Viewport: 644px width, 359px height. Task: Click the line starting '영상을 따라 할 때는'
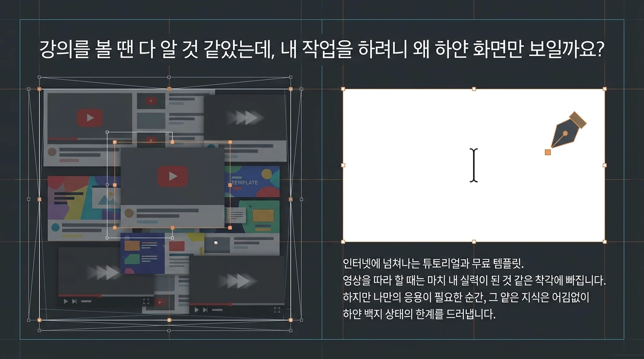[475, 280]
